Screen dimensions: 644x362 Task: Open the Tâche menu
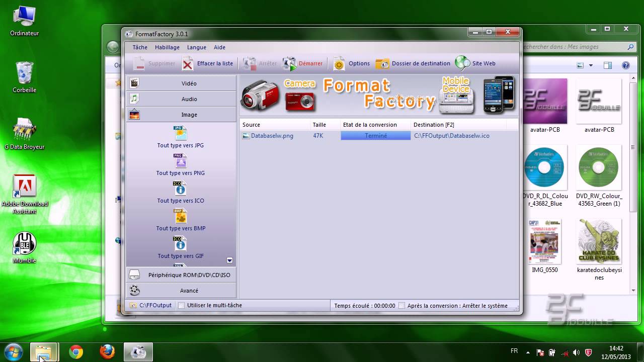[x=140, y=47]
